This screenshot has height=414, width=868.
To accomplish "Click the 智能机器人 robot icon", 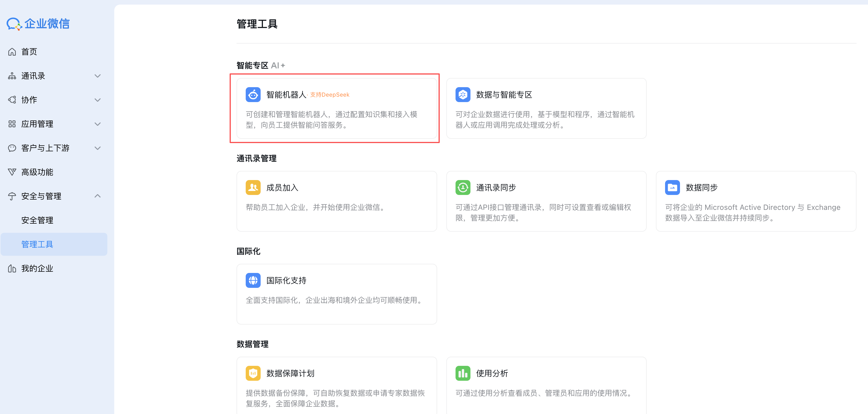I will point(253,95).
